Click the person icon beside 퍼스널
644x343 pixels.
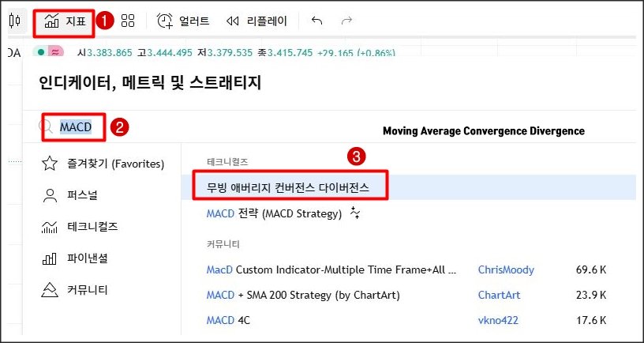point(50,195)
